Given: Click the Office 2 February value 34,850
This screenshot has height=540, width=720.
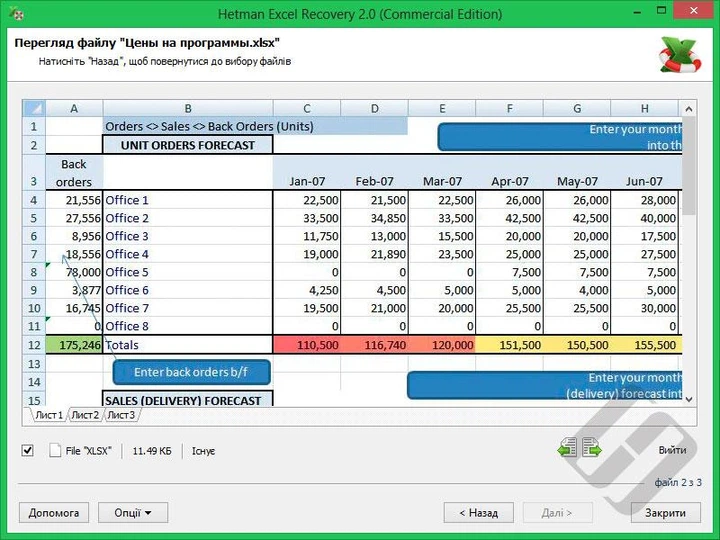Looking at the screenshot, I should pos(375,218).
